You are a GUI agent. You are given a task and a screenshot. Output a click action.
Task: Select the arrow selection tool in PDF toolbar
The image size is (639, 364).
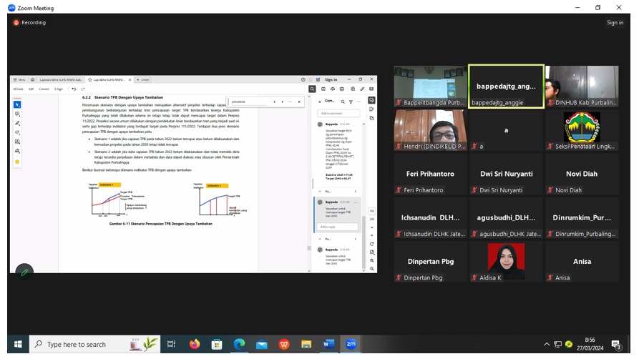[17, 104]
